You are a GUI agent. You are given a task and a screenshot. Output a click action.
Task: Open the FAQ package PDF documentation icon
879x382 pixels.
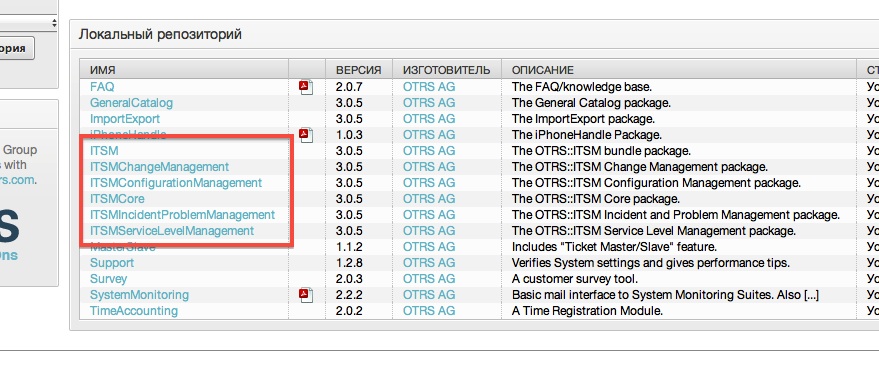pyautogui.click(x=306, y=87)
